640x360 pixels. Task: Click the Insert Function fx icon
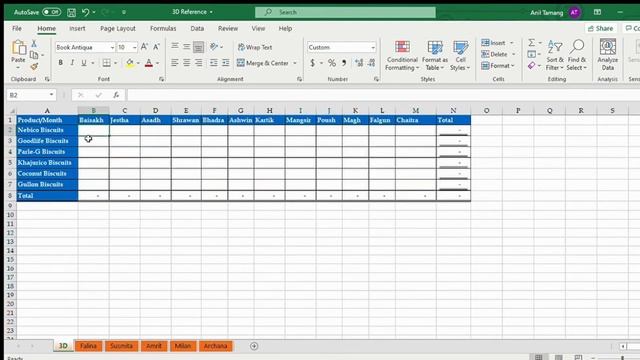[x=116, y=95]
